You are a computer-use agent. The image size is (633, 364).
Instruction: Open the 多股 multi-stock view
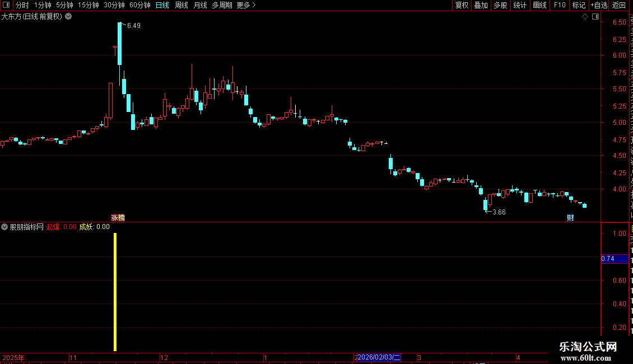click(x=500, y=5)
